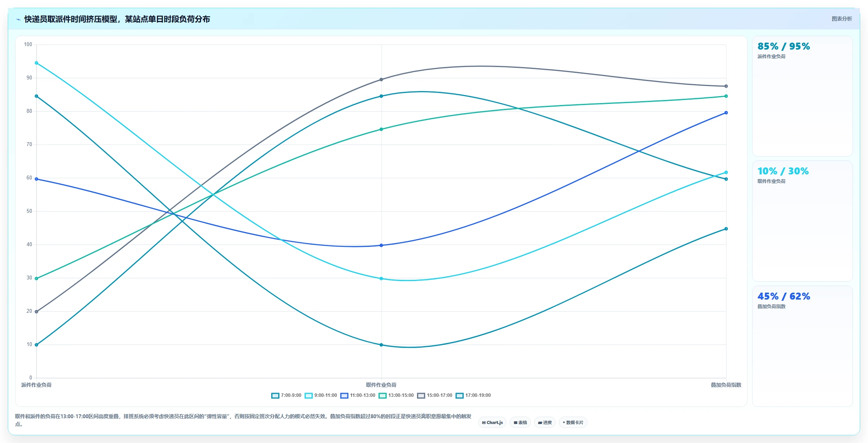
Task: Click the point at 10 on 派件作业负荷
Action: coord(36,345)
